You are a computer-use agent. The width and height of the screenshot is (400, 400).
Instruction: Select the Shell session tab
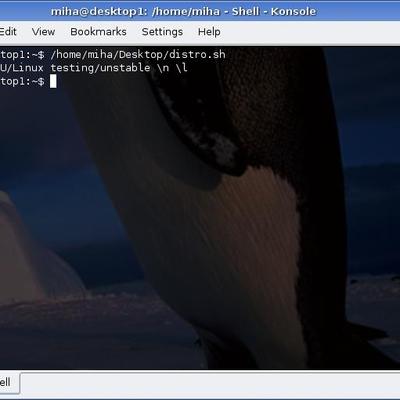tap(9, 382)
